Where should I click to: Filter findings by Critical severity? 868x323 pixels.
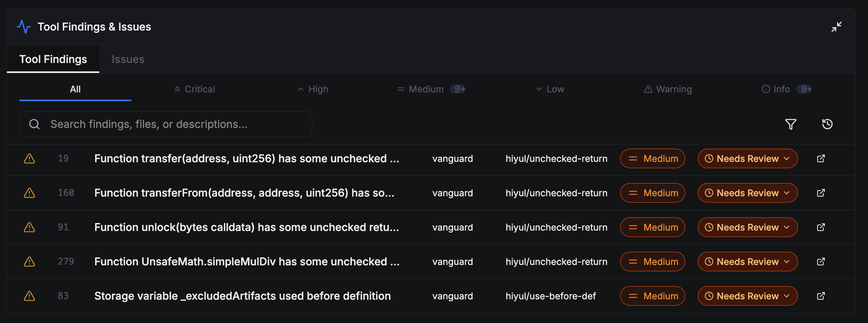[194, 89]
